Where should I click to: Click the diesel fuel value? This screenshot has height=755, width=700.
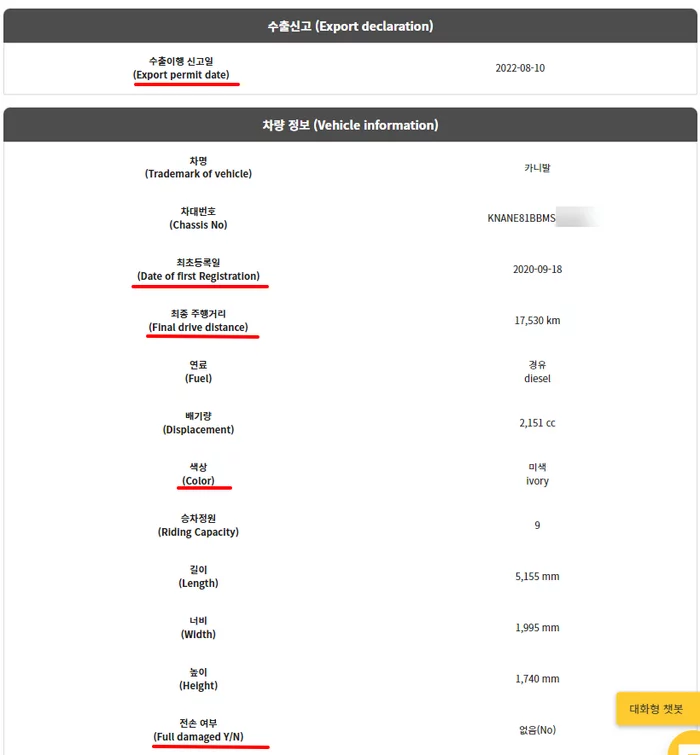(x=537, y=378)
